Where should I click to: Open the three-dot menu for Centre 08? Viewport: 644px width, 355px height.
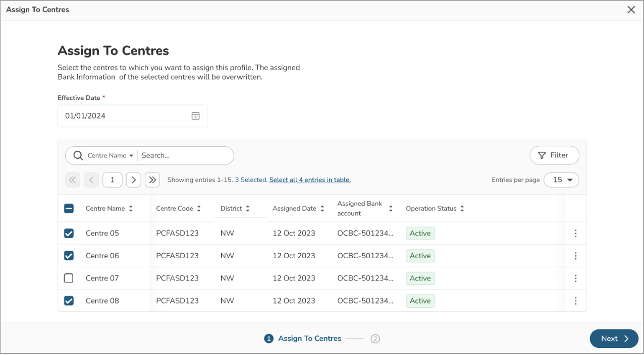pos(575,301)
